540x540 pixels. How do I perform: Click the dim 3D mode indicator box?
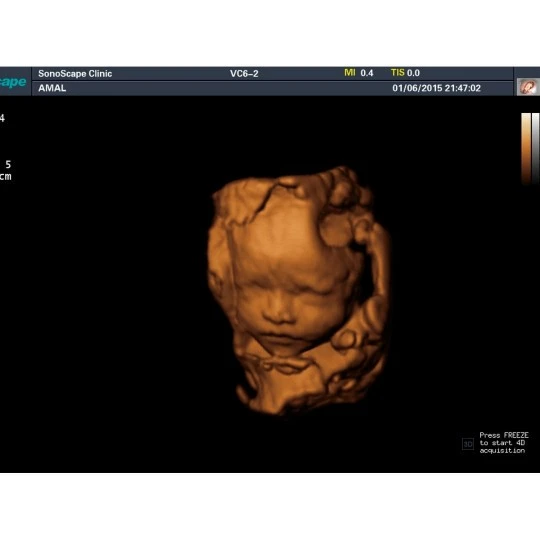(468, 444)
